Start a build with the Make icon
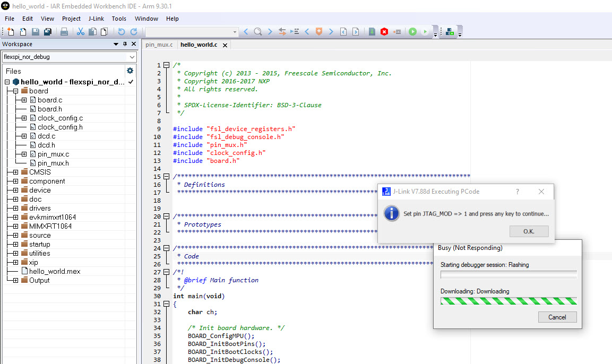This screenshot has width=612, height=364. pyautogui.click(x=372, y=31)
